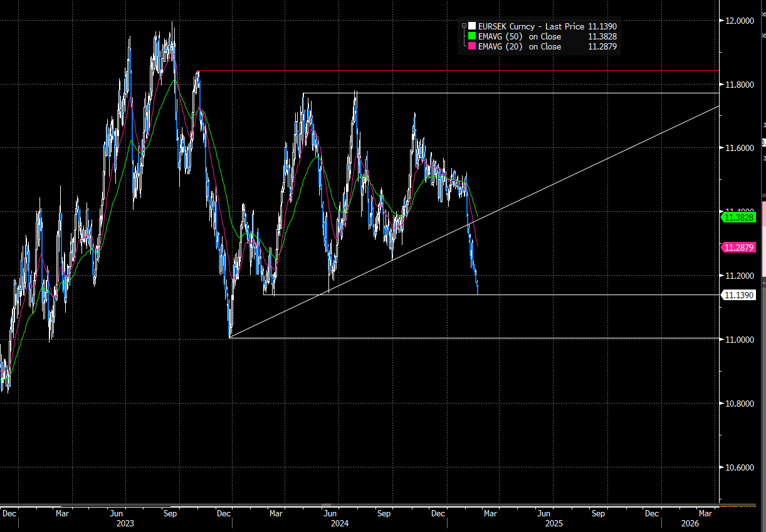Click the 10.6000 label on price axis
Viewport: 766px width, 532px height.
740,467
